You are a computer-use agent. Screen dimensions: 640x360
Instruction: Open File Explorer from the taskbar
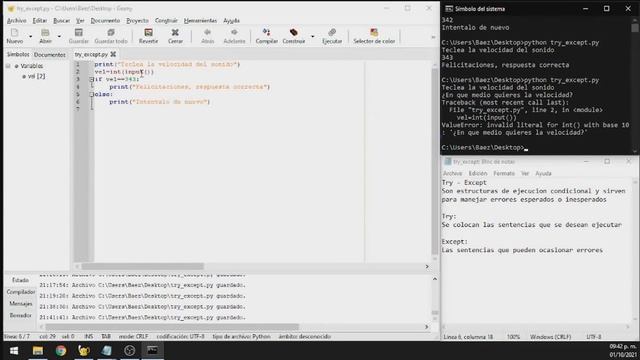(38, 351)
